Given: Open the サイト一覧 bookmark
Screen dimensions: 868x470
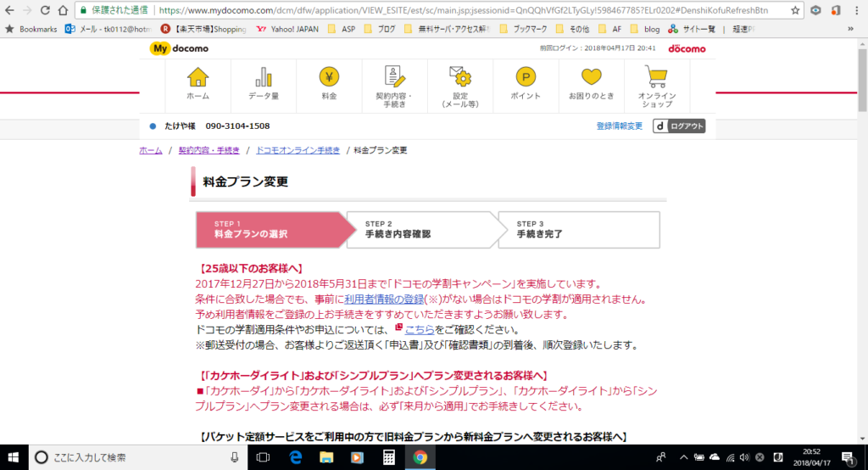Looking at the screenshot, I should point(692,29).
